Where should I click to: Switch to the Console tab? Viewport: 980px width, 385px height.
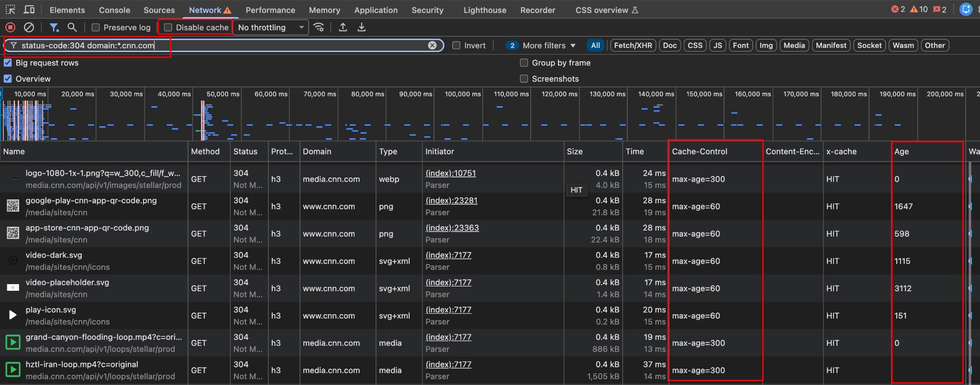[x=114, y=10]
